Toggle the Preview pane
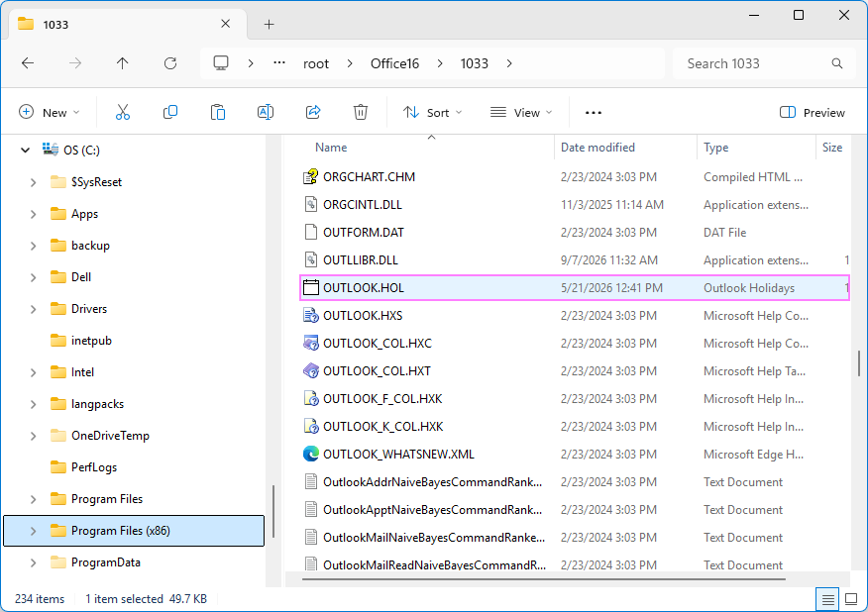868x612 pixels. [x=813, y=112]
